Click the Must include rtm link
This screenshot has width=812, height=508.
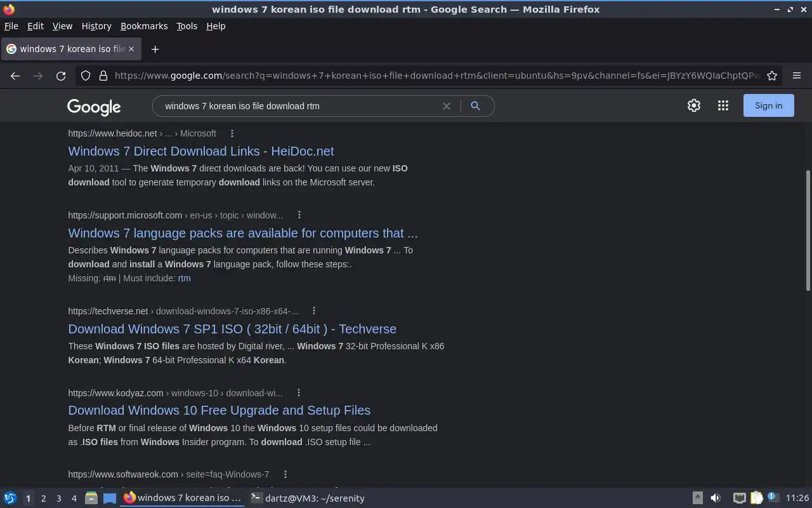184,278
